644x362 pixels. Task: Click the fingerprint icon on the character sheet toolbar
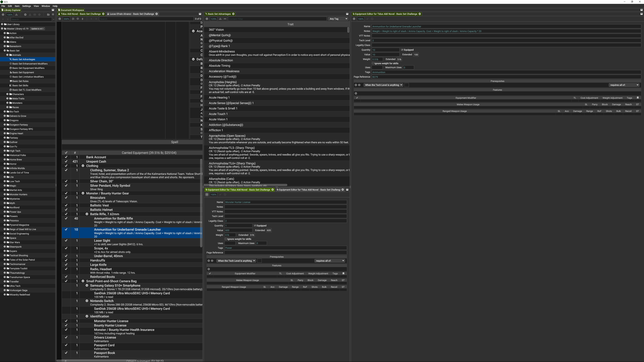(78, 19)
